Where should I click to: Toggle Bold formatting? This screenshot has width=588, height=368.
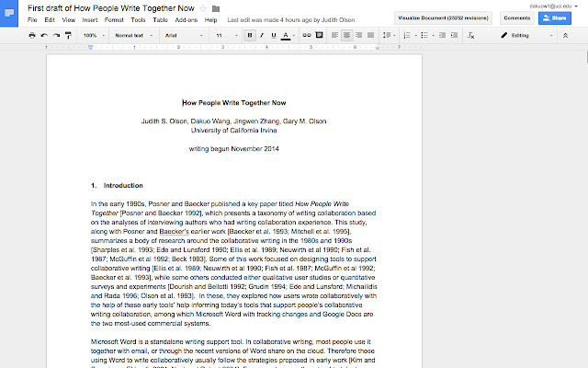[250, 35]
